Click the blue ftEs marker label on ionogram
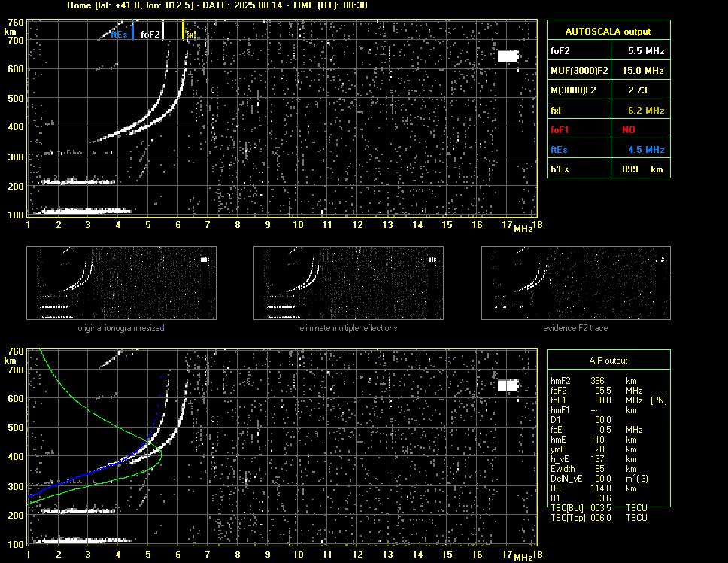 click(x=119, y=35)
